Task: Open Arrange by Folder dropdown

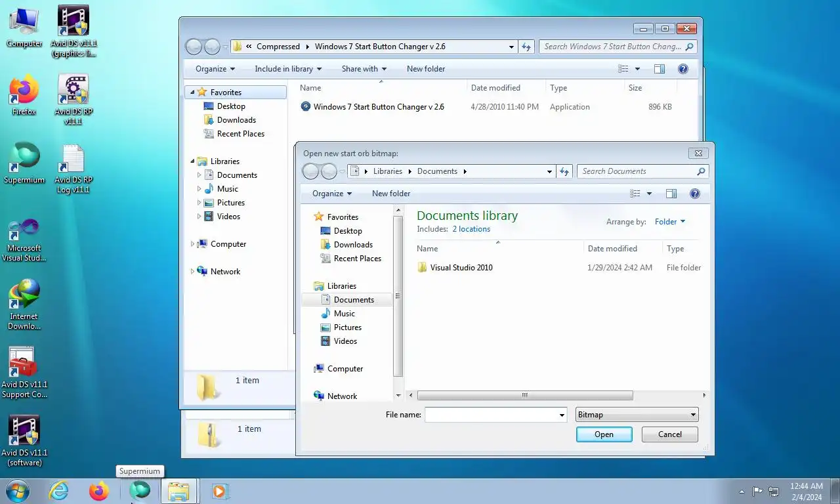Action: pyautogui.click(x=670, y=222)
